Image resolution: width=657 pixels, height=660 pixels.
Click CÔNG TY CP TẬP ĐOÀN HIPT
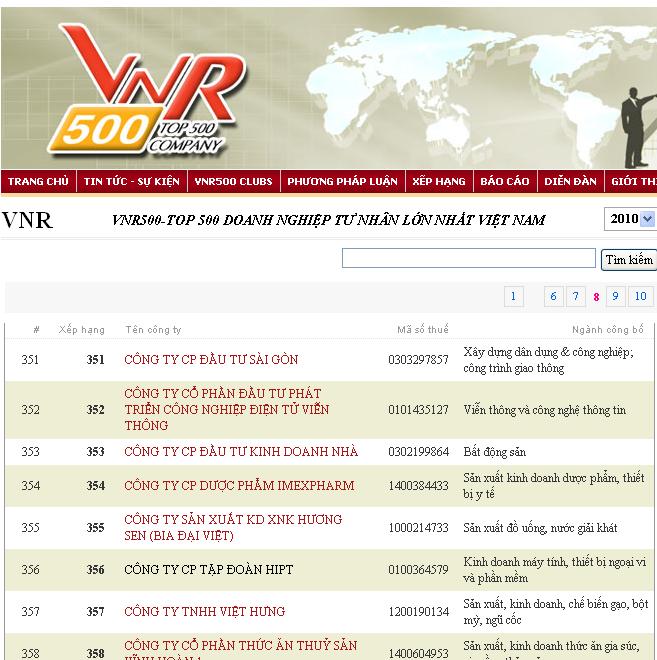(x=209, y=570)
